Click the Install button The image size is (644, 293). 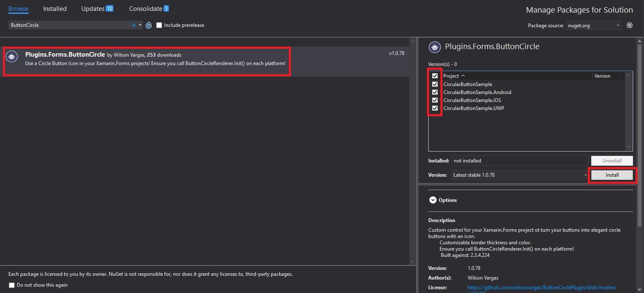(612, 175)
